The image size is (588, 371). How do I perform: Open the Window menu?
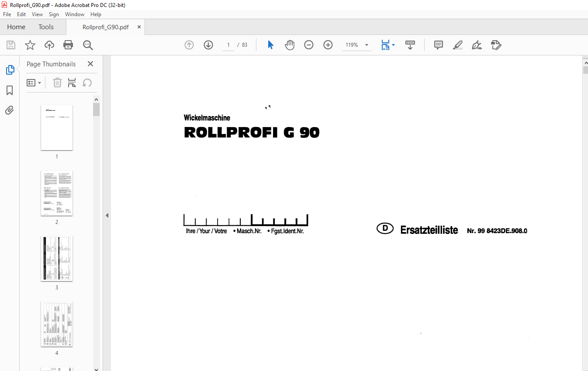75,14
